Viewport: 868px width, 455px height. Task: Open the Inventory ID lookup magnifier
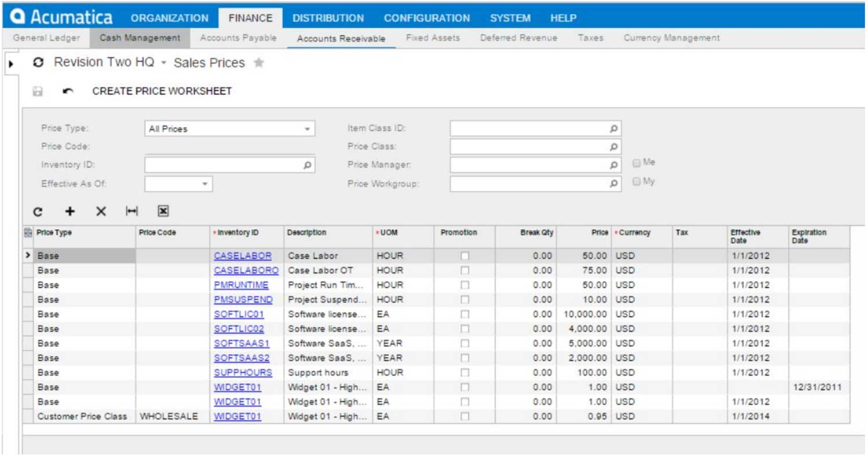coord(308,165)
